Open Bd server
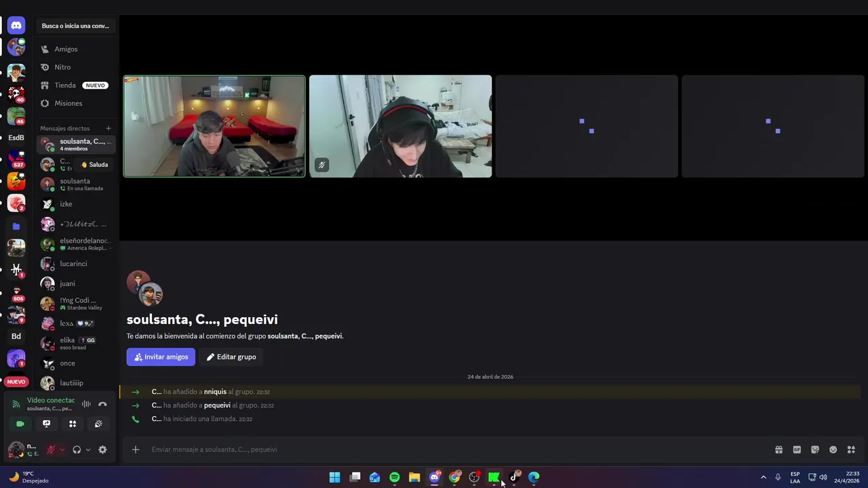The width and height of the screenshot is (868, 488). (x=16, y=336)
